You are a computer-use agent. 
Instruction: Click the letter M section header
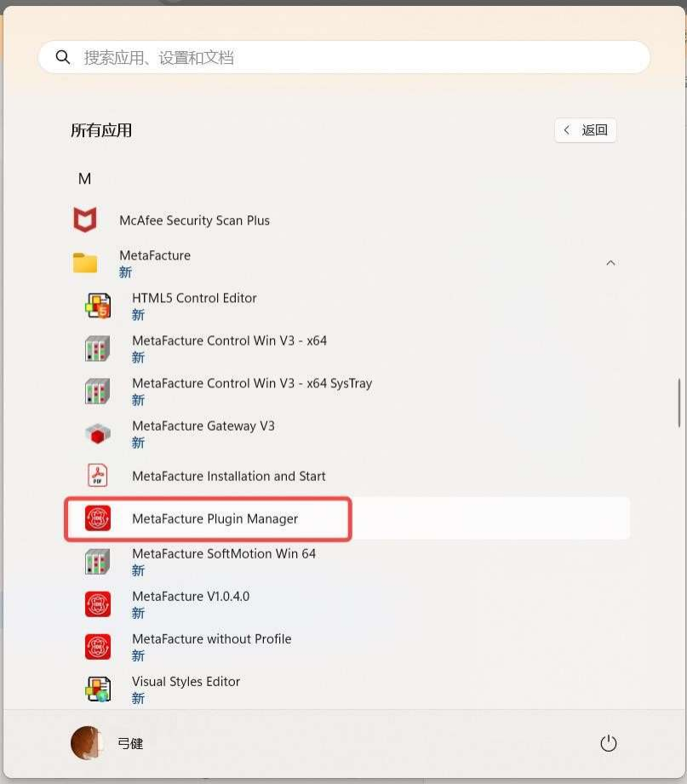(84, 179)
